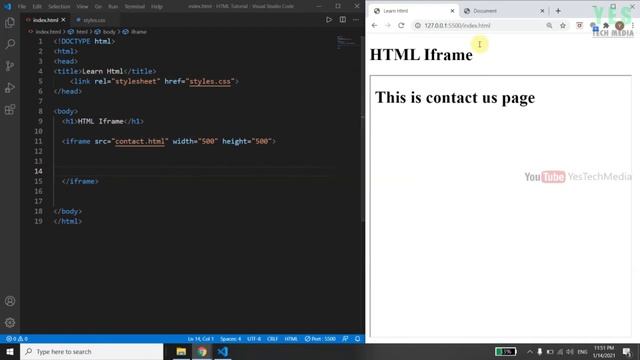This screenshot has width=640, height=360.
Task: Go back in the Chrome browser
Action: (x=374, y=25)
